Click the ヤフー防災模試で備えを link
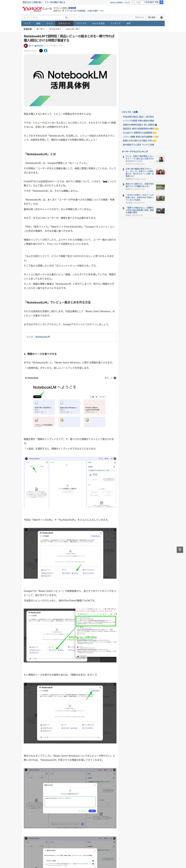This screenshot has height=868, width=186. coord(55,2)
